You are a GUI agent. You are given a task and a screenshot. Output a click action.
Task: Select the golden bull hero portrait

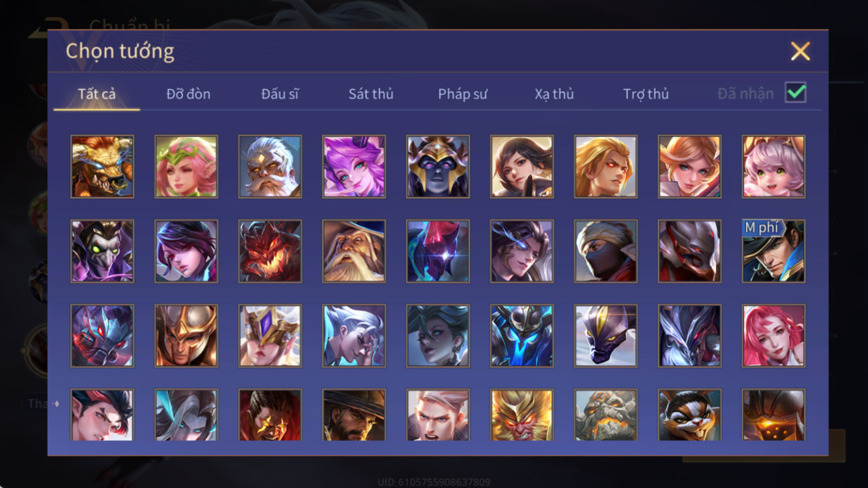click(102, 166)
